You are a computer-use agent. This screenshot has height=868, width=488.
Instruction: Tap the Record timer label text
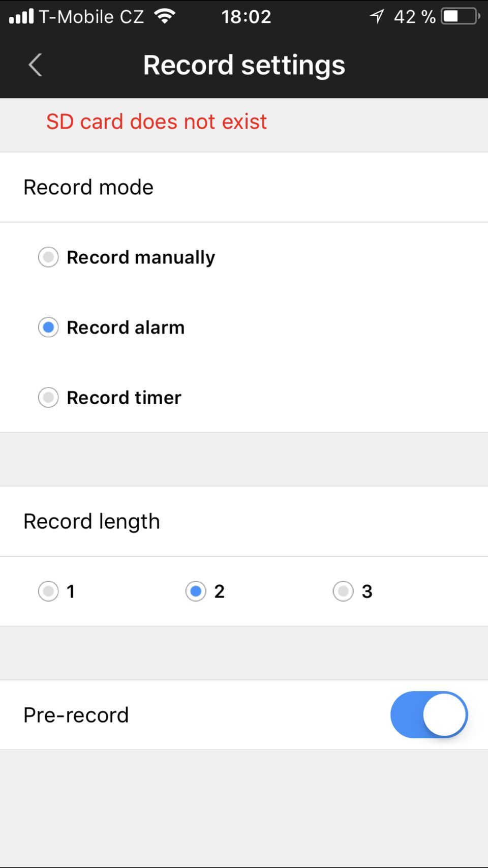pyautogui.click(x=124, y=398)
